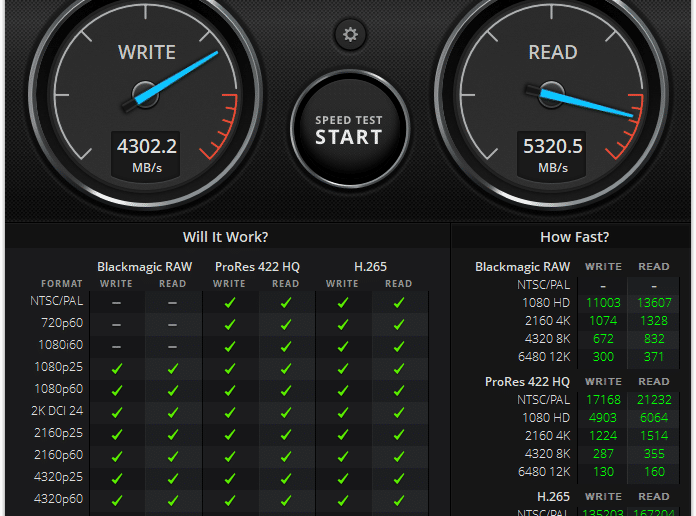The height and width of the screenshot is (516, 696).
Task: Click the Blackmagic RAW 4320 8K write value 672
Action: pos(603,339)
